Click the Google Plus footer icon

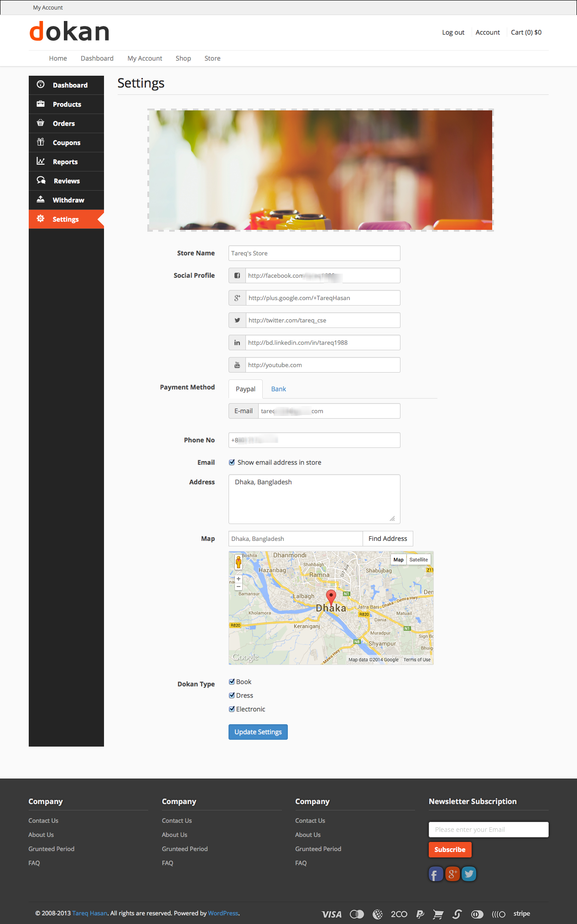[452, 874]
